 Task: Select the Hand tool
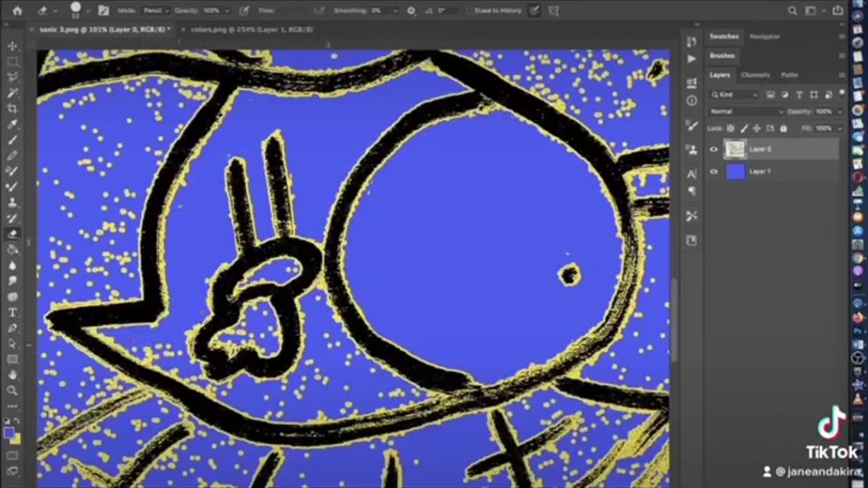coord(12,375)
